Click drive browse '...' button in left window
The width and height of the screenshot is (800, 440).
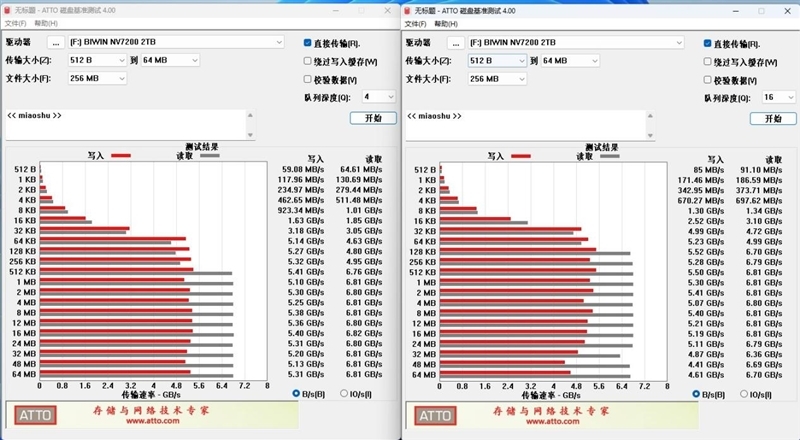click(56, 42)
